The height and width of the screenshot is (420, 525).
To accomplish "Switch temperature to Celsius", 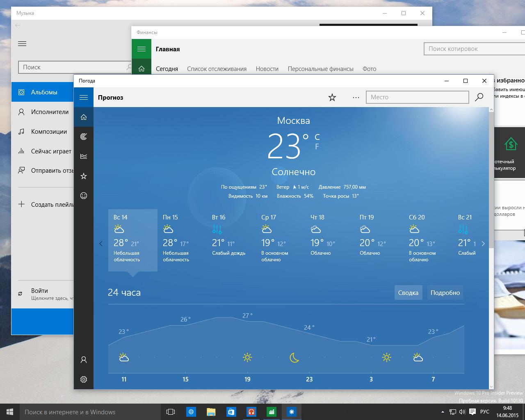I will coord(317,137).
